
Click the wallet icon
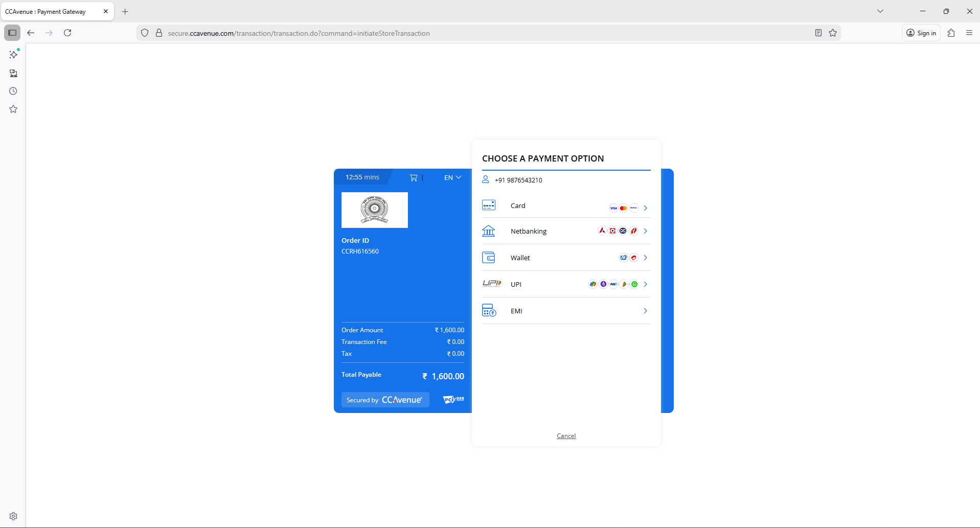click(x=489, y=258)
